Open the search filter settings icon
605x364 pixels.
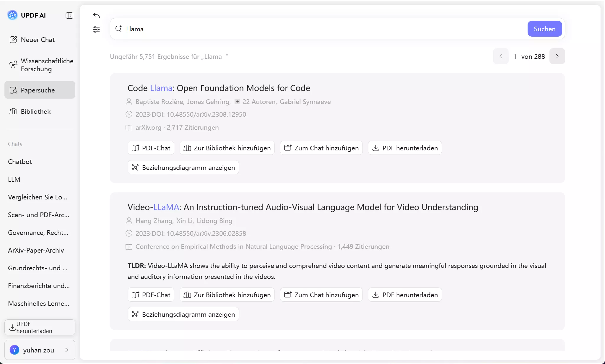[x=96, y=29]
